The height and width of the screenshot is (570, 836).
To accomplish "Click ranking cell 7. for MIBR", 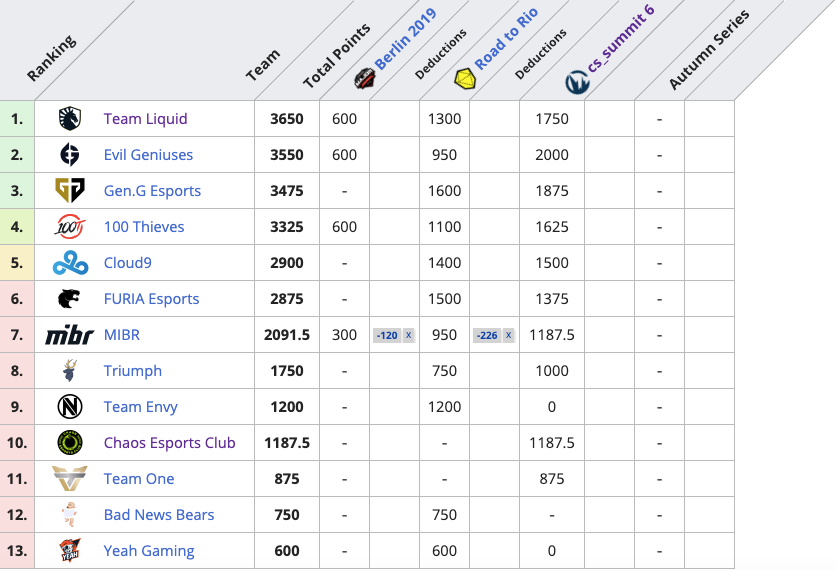I will pos(17,335).
